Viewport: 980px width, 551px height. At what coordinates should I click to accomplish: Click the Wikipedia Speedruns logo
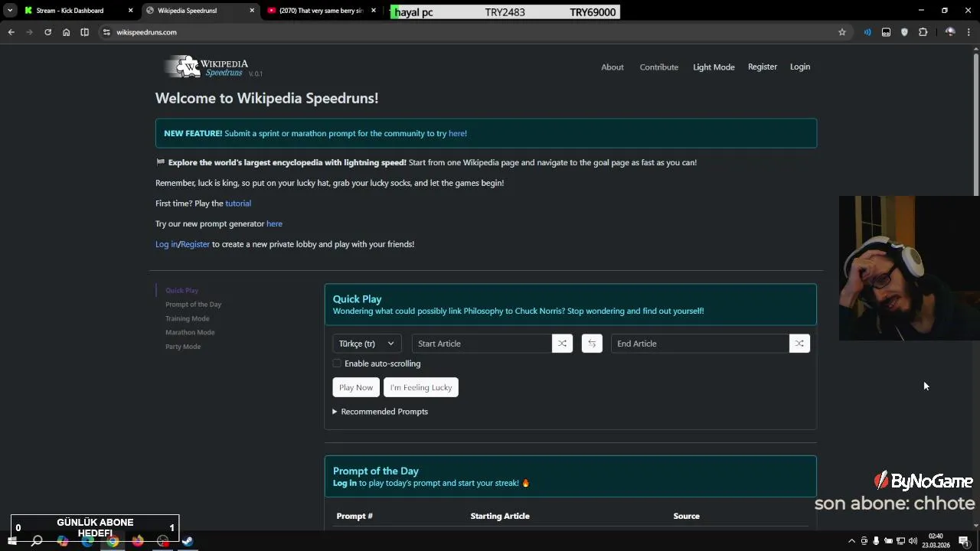click(x=213, y=67)
